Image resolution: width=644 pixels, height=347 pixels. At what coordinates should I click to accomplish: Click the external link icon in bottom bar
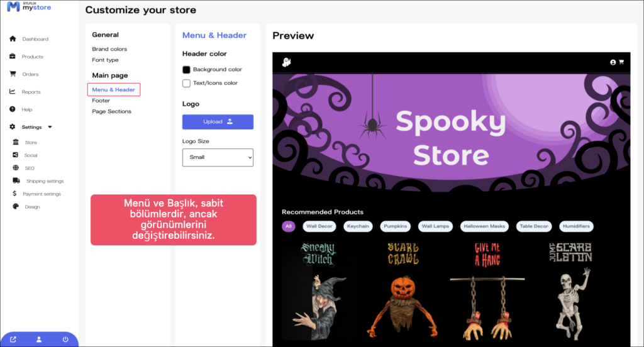click(x=13, y=339)
